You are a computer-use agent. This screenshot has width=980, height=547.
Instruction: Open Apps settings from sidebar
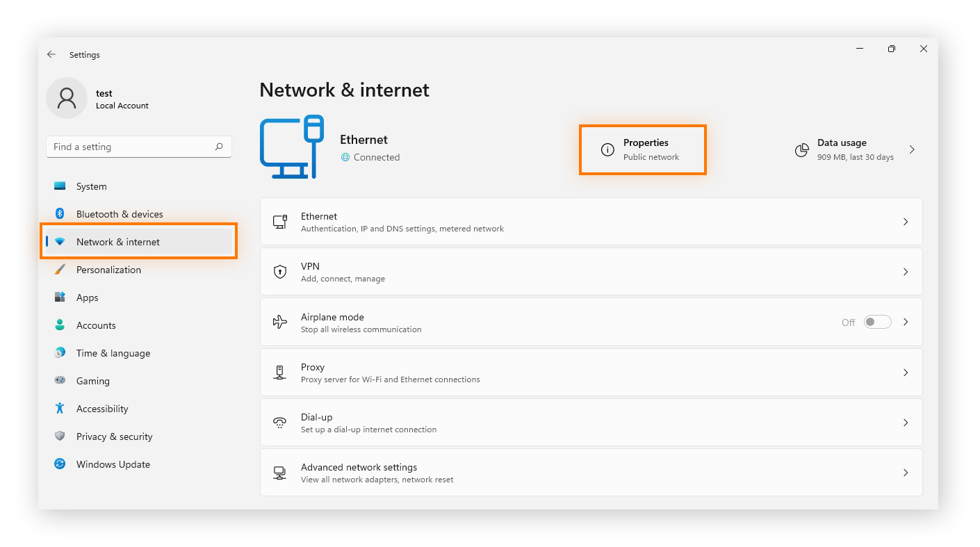pos(88,297)
